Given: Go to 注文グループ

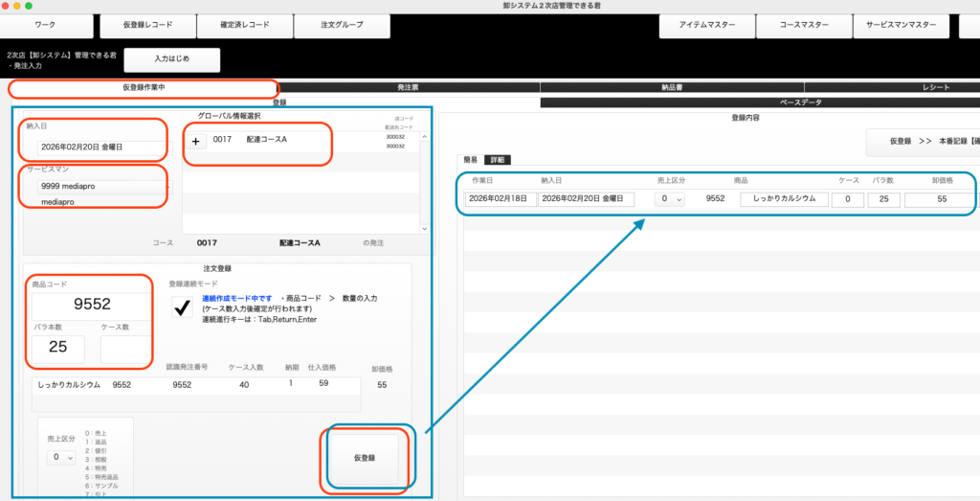Looking at the screenshot, I should pos(342,24).
